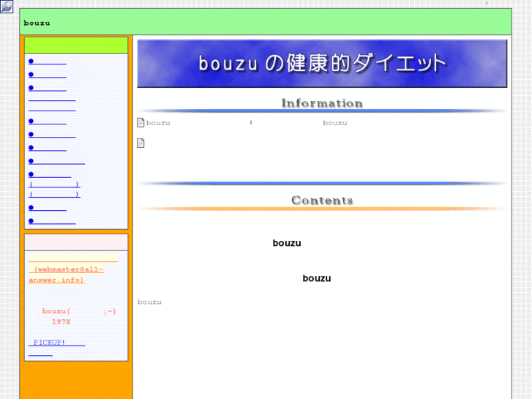Click the 197X text in the sidebar profile
The image size is (532, 399).
pos(61,321)
